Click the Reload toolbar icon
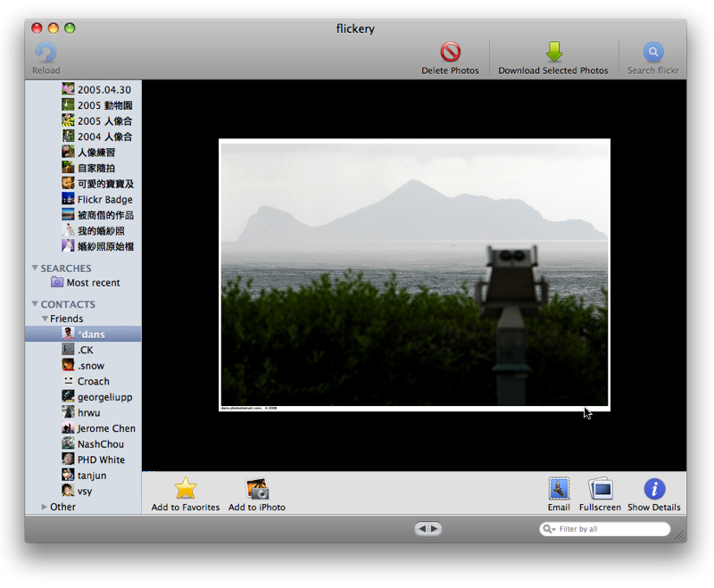This screenshot has height=588, width=714. pyautogui.click(x=46, y=53)
